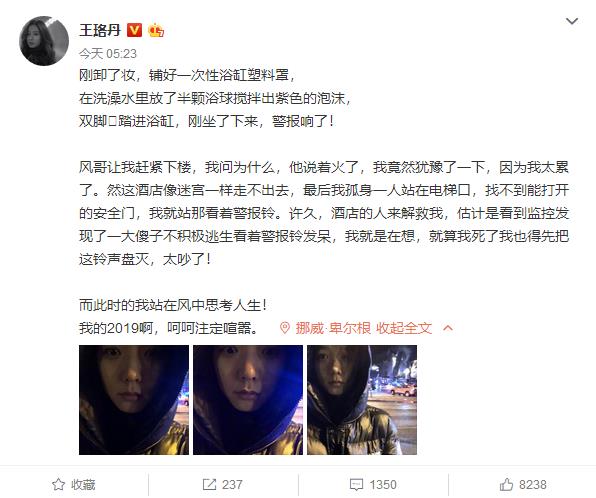Toggle 收藏 to bookmark this post

tap(74, 485)
